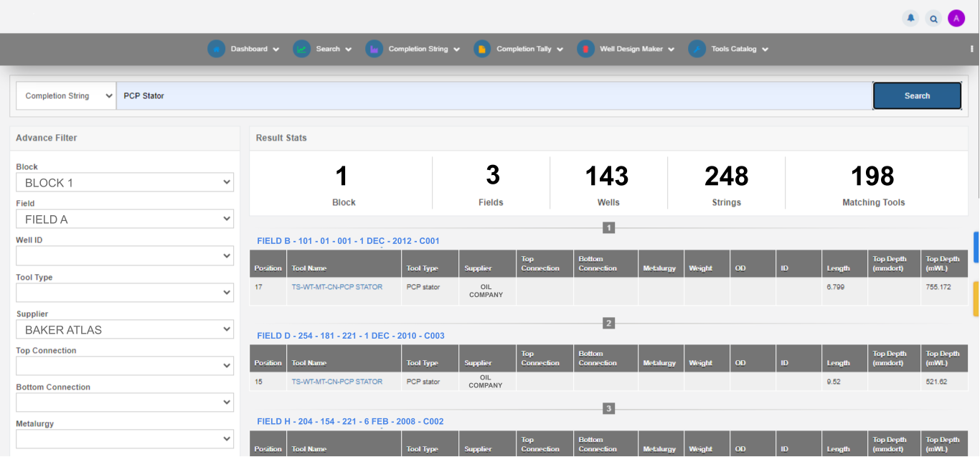The width and height of the screenshot is (980, 457).
Task: Click the Tools Catalog icon
Action: pos(697,49)
